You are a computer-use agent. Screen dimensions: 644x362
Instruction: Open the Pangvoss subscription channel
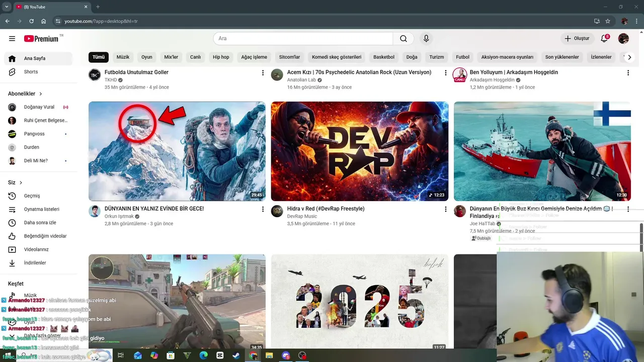coord(38,134)
